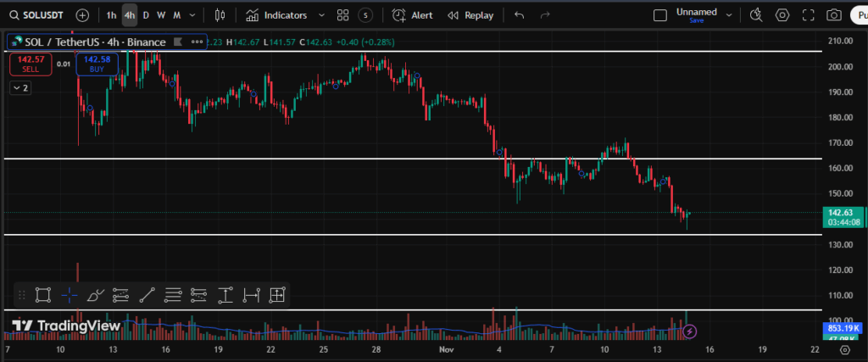Switch to Weekly timeframe W

point(161,15)
